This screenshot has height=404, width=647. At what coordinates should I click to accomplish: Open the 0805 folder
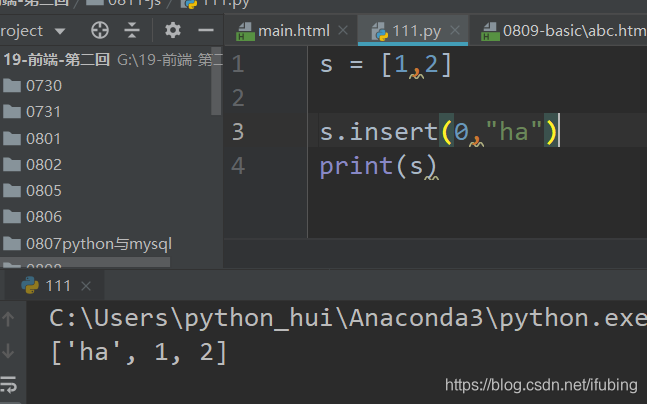click(44, 191)
